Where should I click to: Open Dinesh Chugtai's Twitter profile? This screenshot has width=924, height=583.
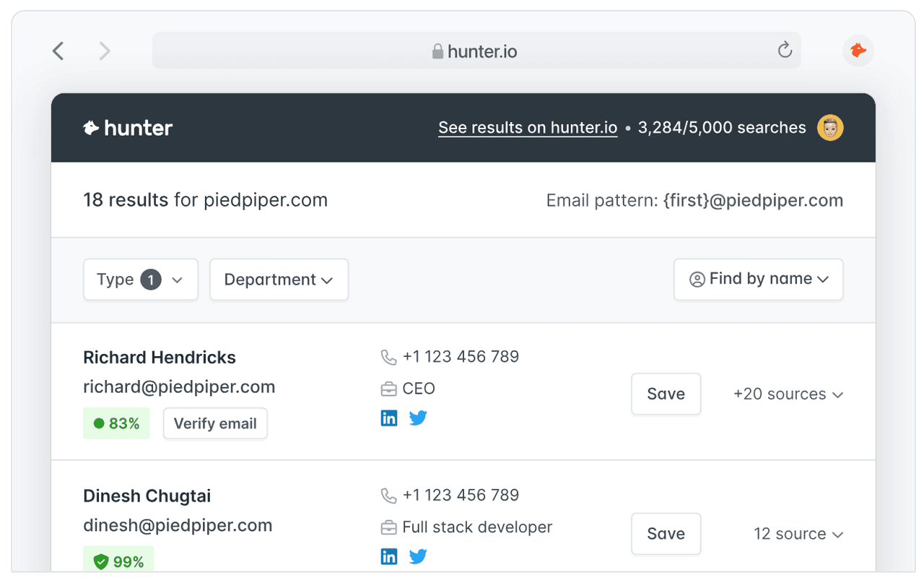tap(418, 556)
